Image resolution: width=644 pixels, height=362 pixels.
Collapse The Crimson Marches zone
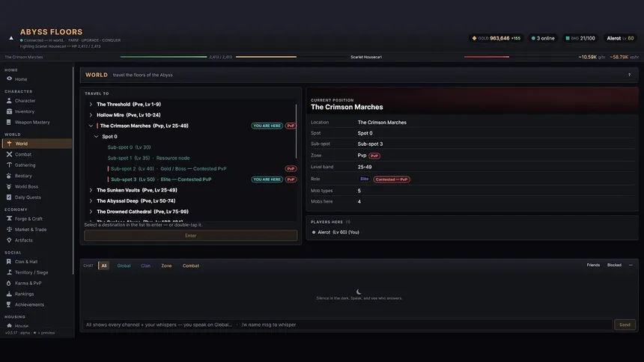[91, 126]
